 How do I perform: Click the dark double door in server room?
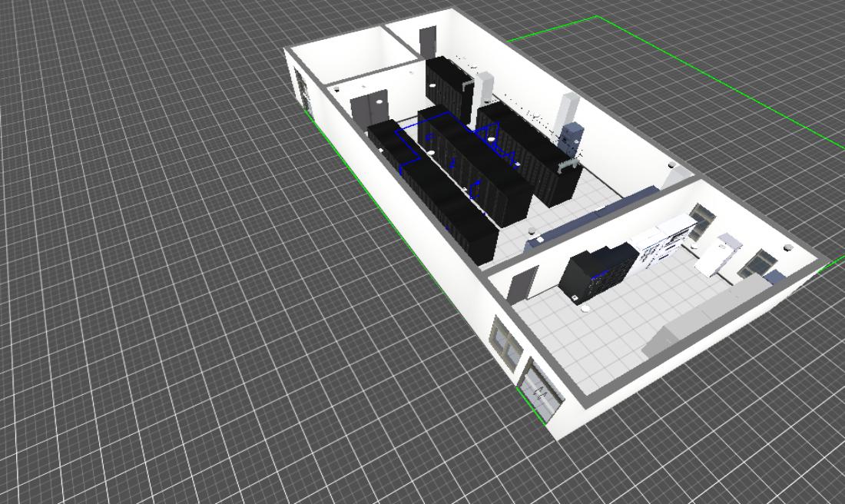[x=369, y=106]
